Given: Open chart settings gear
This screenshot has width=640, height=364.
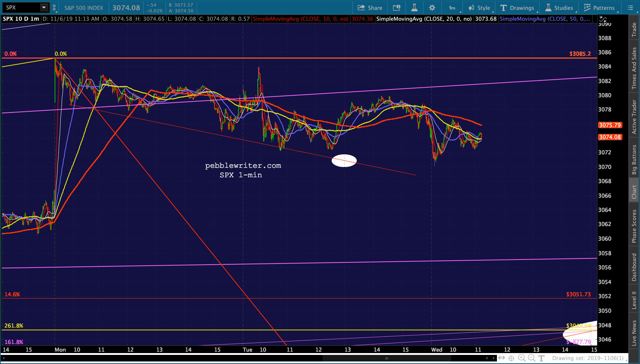Looking at the screenshot, I should tap(432, 8).
